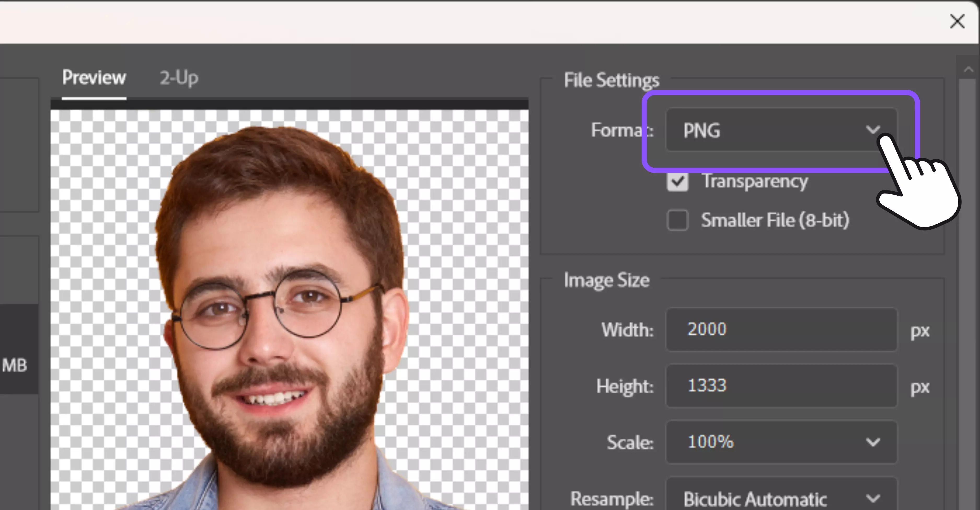Click the Scale dropdown chevron icon
The height and width of the screenshot is (510, 980).
[873, 442]
